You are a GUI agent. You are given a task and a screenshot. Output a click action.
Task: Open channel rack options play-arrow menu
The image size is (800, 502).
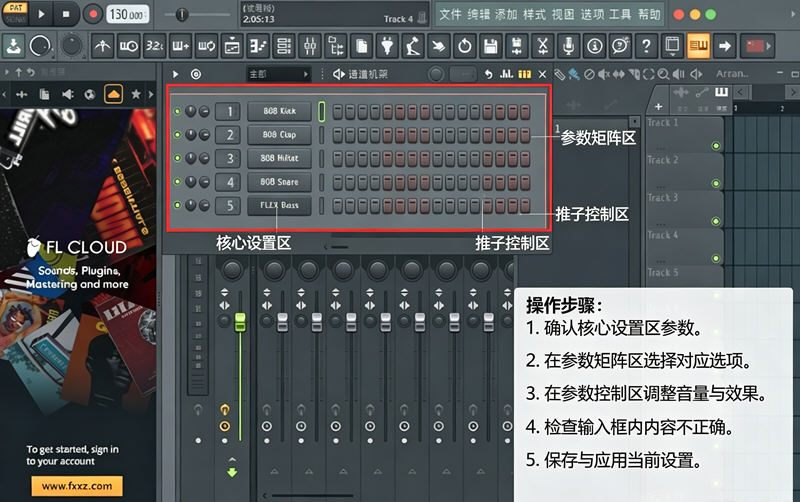point(176,74)
